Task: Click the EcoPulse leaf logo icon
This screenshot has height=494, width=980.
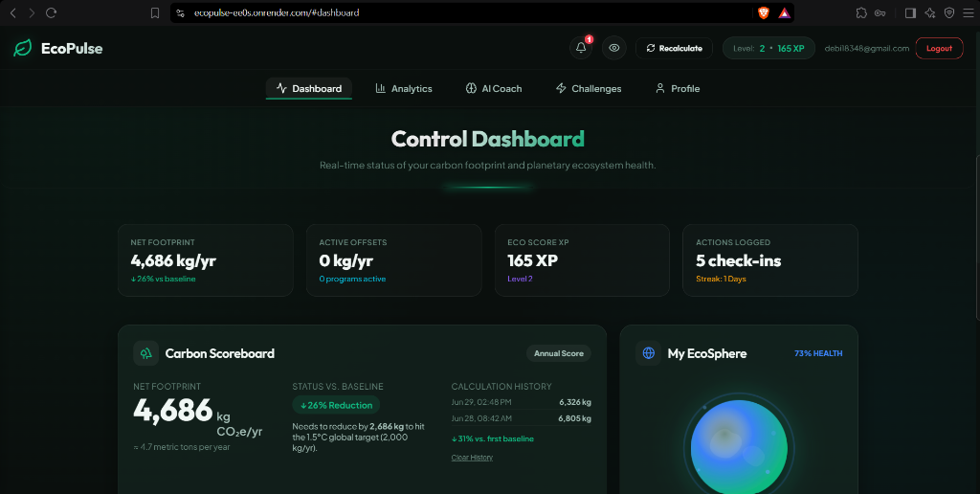Action: pyautogui.click(x=23, y=48)
